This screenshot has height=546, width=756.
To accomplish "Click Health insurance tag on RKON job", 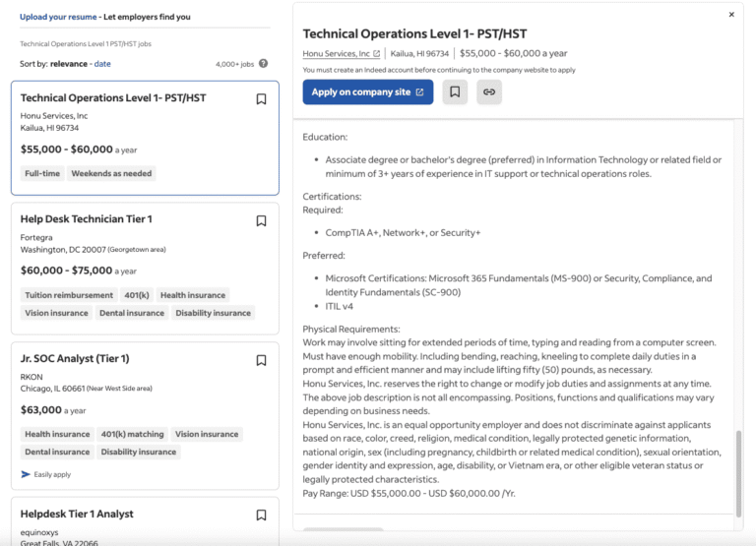I will 57,434.
